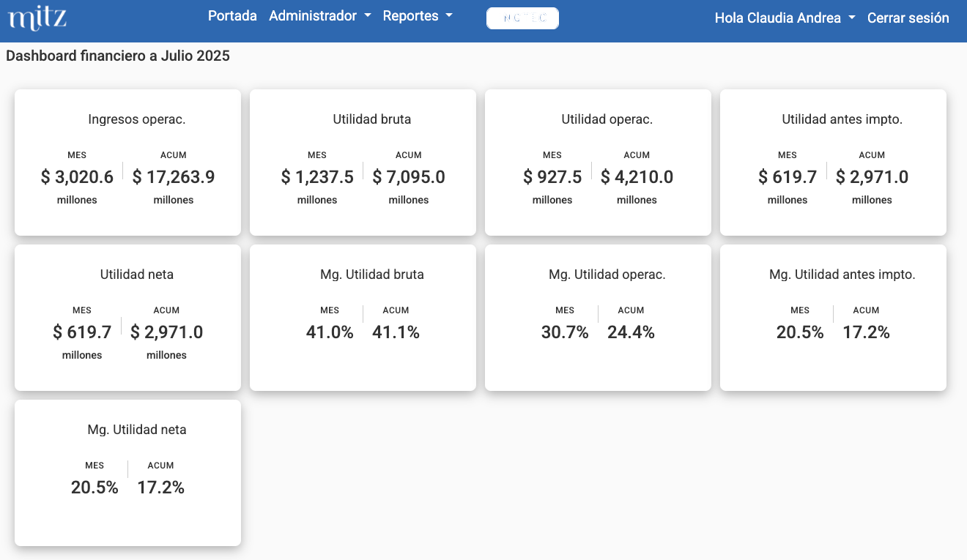This screenshot has height=560, width=967.
Task: Click the $ 17,263.9 accumulated income value
Action: click(174, 177)
